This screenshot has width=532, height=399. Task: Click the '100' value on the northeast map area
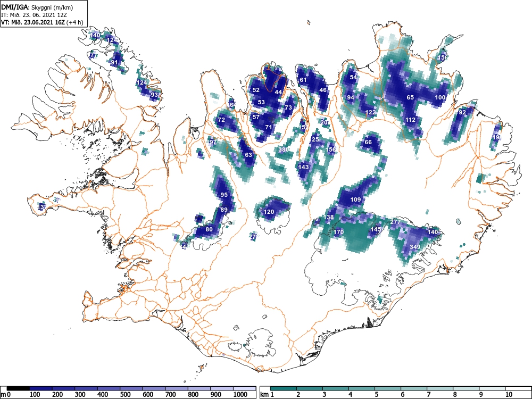pyautogui.click(x=440, y=97)
